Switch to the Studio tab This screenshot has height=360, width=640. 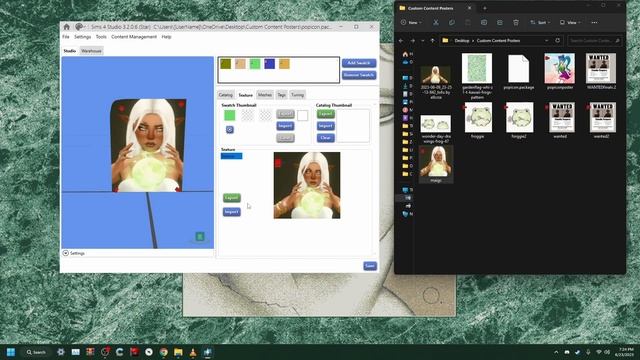coord(69,51)
